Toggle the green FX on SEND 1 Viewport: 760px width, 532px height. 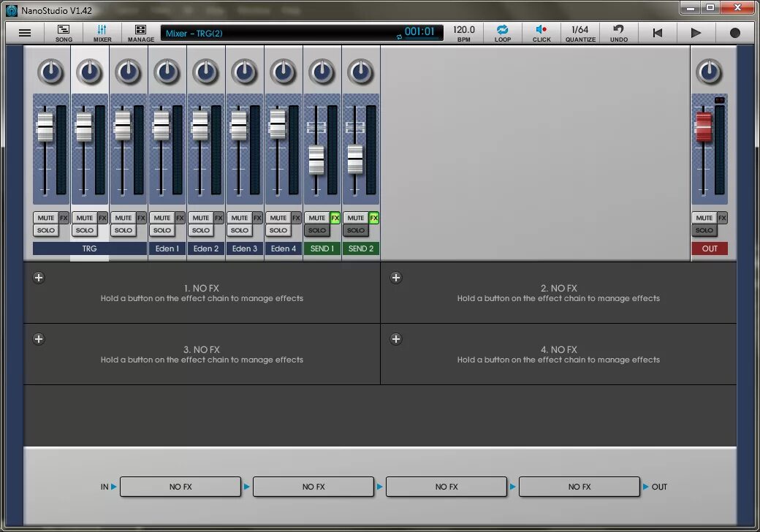(335, 218)
